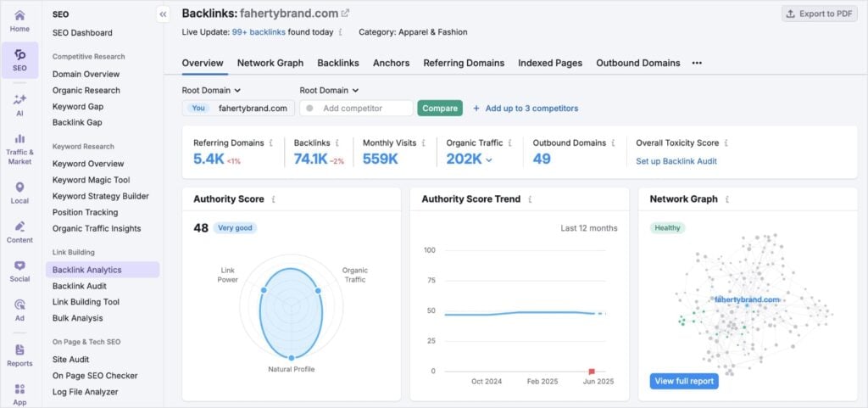Open first Root Domain dropdown

211,90
